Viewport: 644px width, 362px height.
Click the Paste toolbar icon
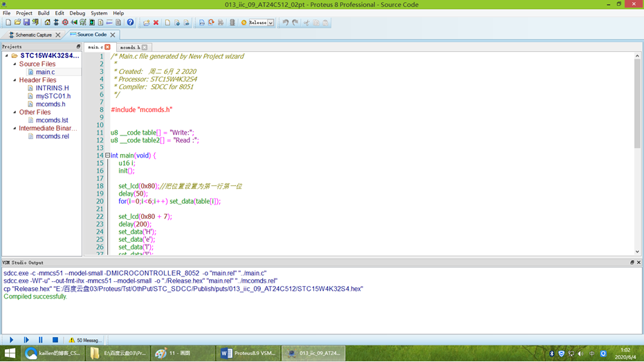326,23
